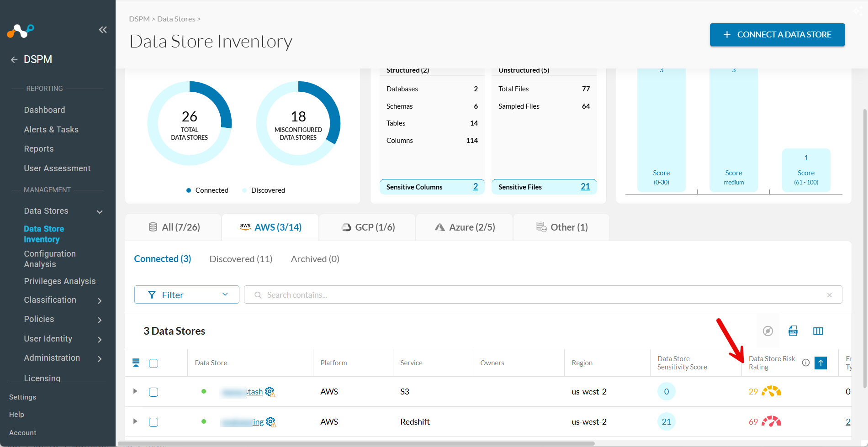Switch to GCP (1/6) tab

(368, 227)
